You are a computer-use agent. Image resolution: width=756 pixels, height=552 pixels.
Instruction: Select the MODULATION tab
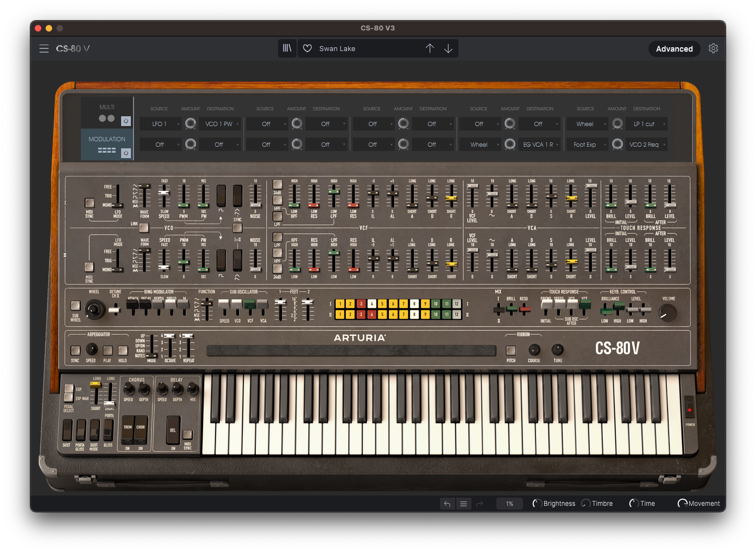[107, 145]
